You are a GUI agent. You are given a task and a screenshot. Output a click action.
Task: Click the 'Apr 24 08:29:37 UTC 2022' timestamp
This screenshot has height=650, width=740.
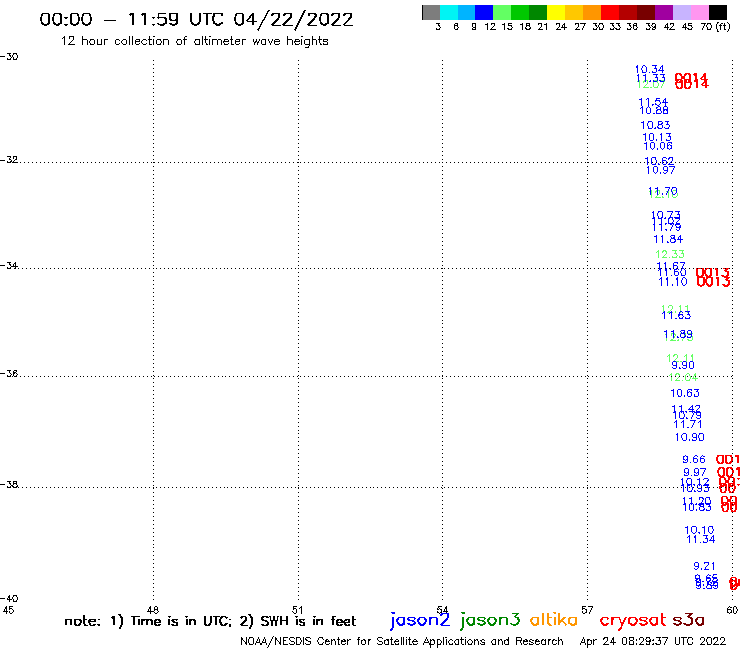(652, 641)
